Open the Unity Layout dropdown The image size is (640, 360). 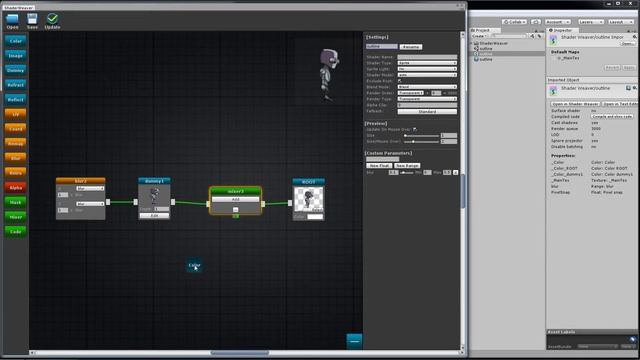click(x=621, y=22)
